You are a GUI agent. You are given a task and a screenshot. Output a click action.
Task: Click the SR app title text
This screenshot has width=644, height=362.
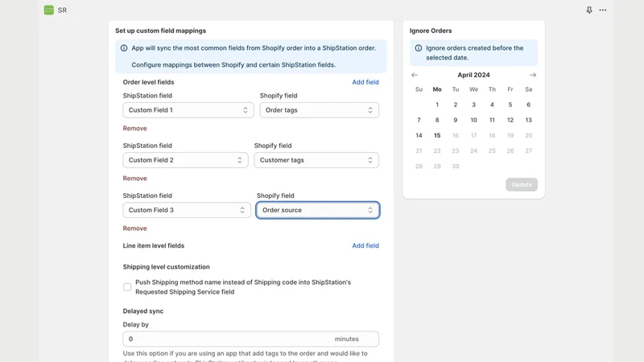point(63,10)
